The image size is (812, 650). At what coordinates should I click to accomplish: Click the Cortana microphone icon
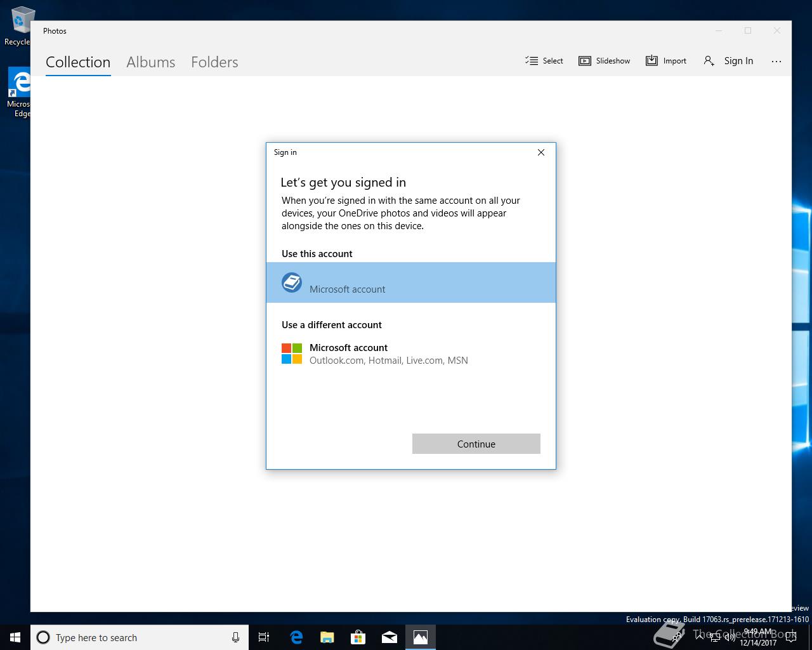pyautogui.click(x=235, y=637)
